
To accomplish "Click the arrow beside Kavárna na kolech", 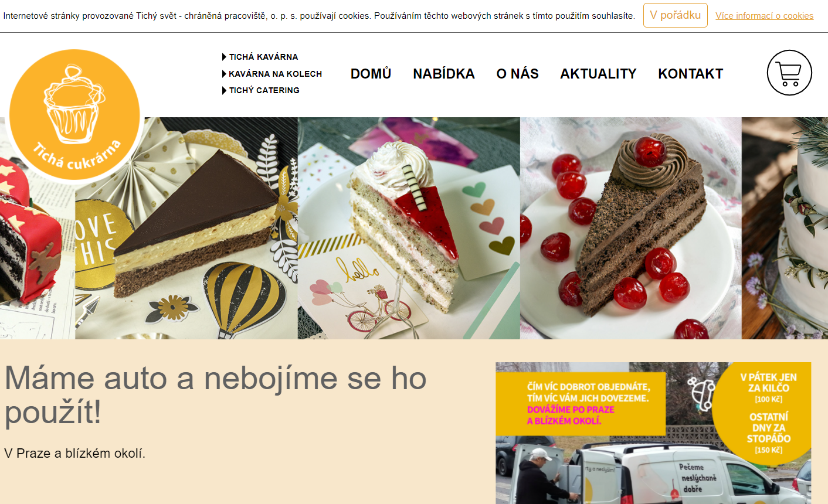I will click(224, 74).
